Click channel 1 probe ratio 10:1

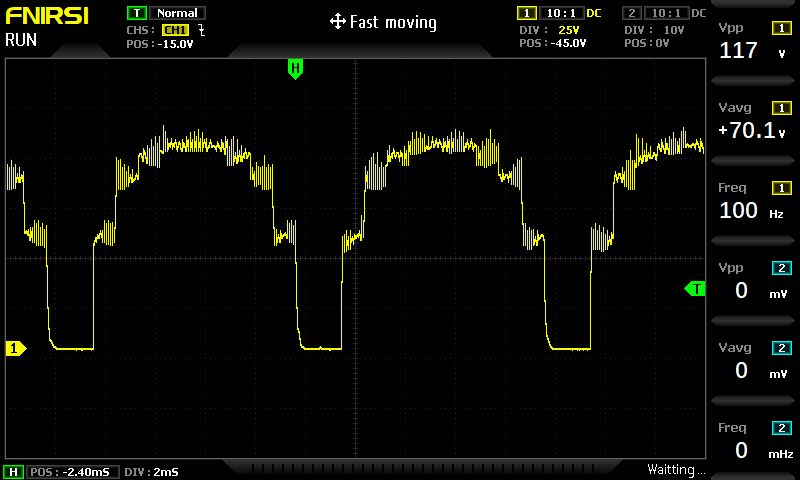pyautogui.click(x=561, y=13)
